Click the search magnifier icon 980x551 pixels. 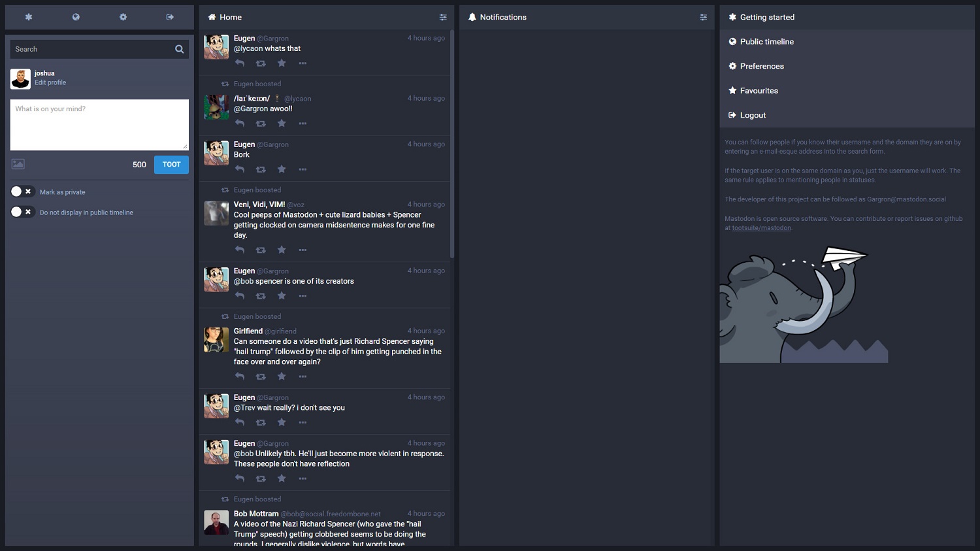[179, 49]
